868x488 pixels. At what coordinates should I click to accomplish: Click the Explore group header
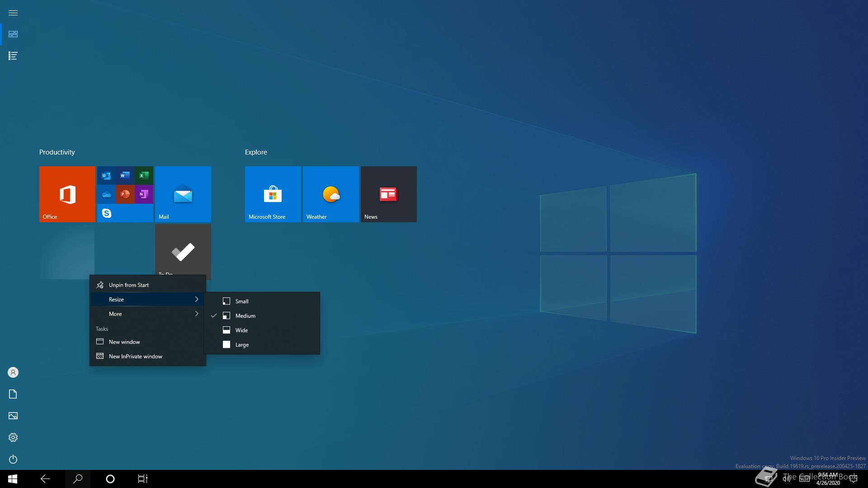256,152
